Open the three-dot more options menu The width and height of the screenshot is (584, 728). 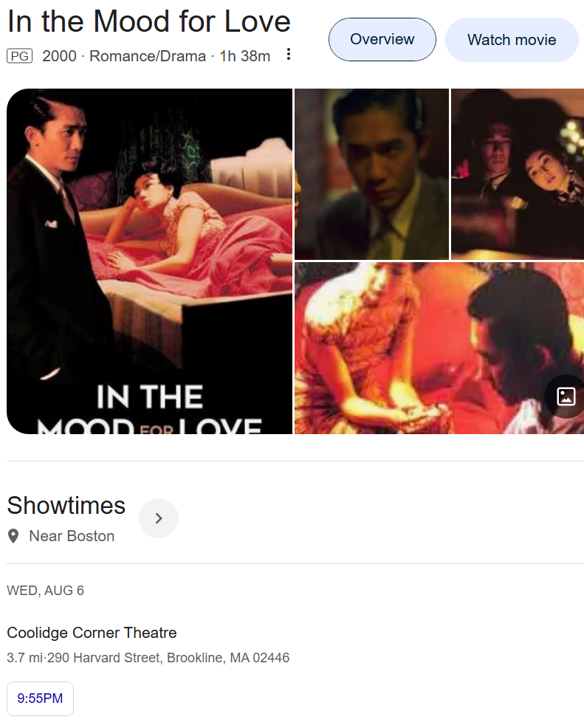click(x=288, y=55)
